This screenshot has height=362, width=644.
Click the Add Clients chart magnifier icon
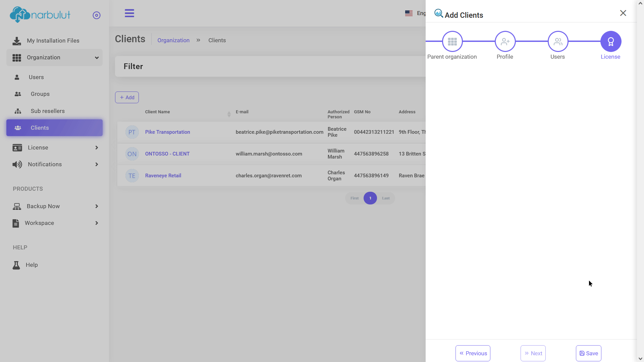[439, 13]
